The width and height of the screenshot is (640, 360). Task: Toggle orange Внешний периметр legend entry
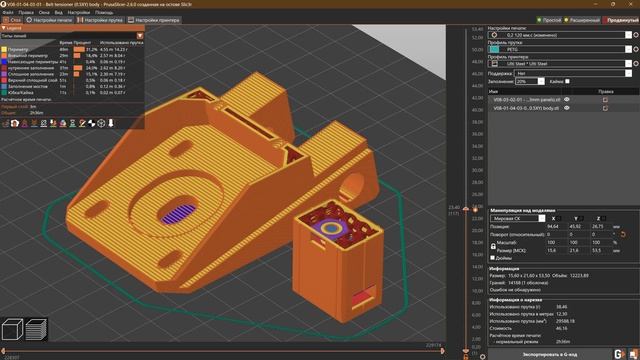pos(24,56)
